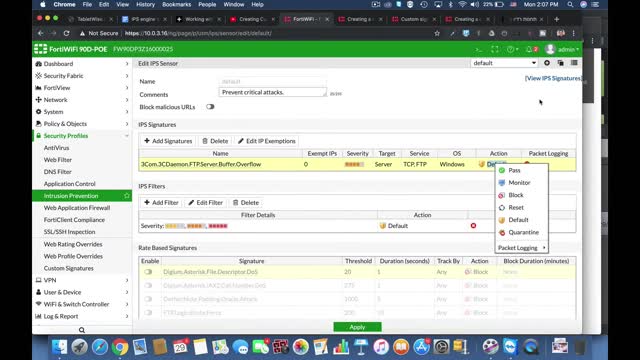The image size is (640, 360).
Task: Expand Security Fabric sidebar section
Action: tap(82, 76)
